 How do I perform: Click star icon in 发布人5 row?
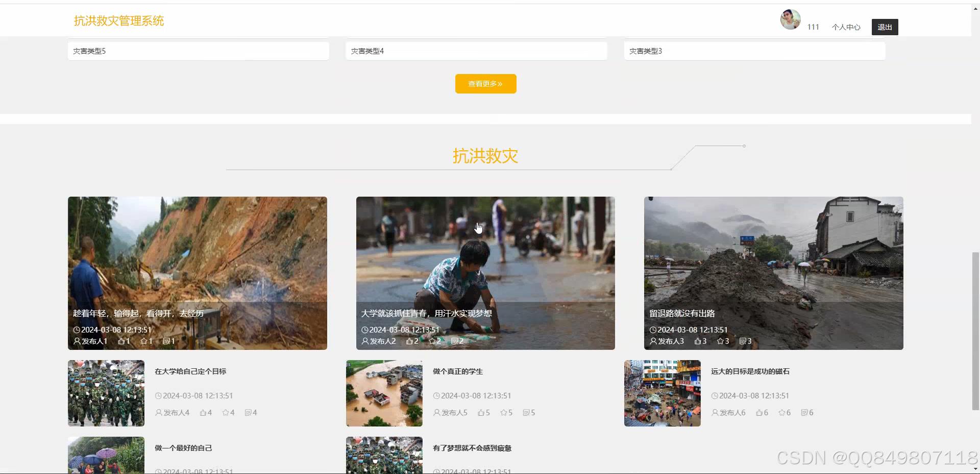(504, 413)
